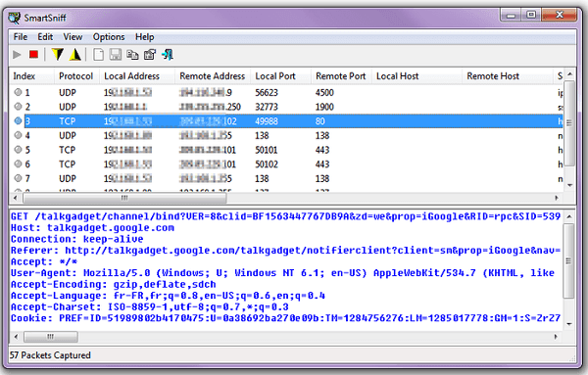The width and height of the screenshot is (588, 375).
Task: Click the Host: talkgadget.google.com line
Action: (92, 228)
